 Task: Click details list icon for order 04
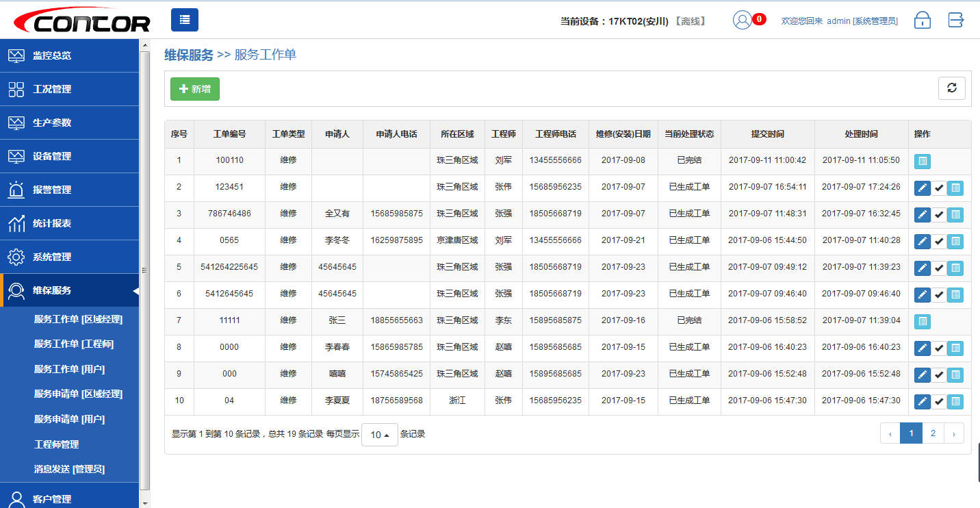coord(955,401)
